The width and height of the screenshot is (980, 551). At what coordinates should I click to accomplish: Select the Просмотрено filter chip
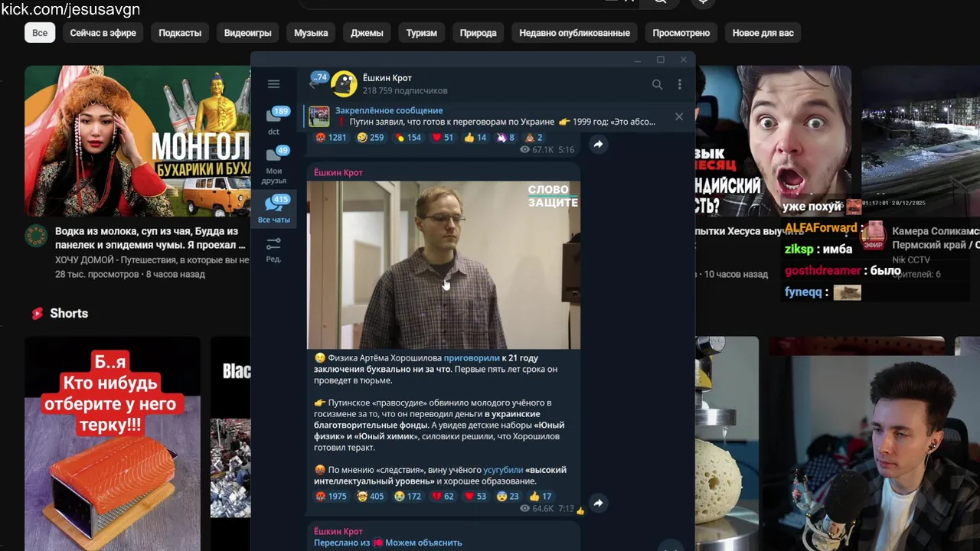pos(681,33)
